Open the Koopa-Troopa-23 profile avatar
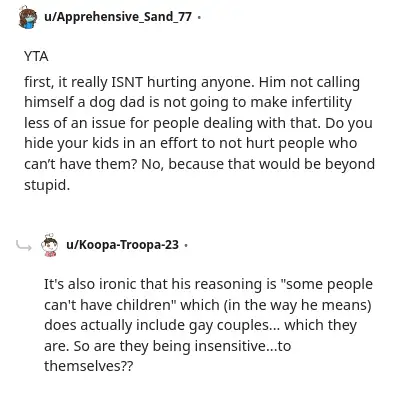This screenshot has height=402, width=400. 49,245
